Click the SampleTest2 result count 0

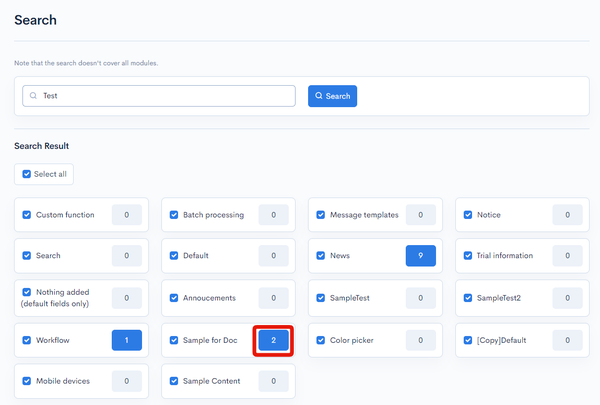pyautogui.click(x=567, y=298)
